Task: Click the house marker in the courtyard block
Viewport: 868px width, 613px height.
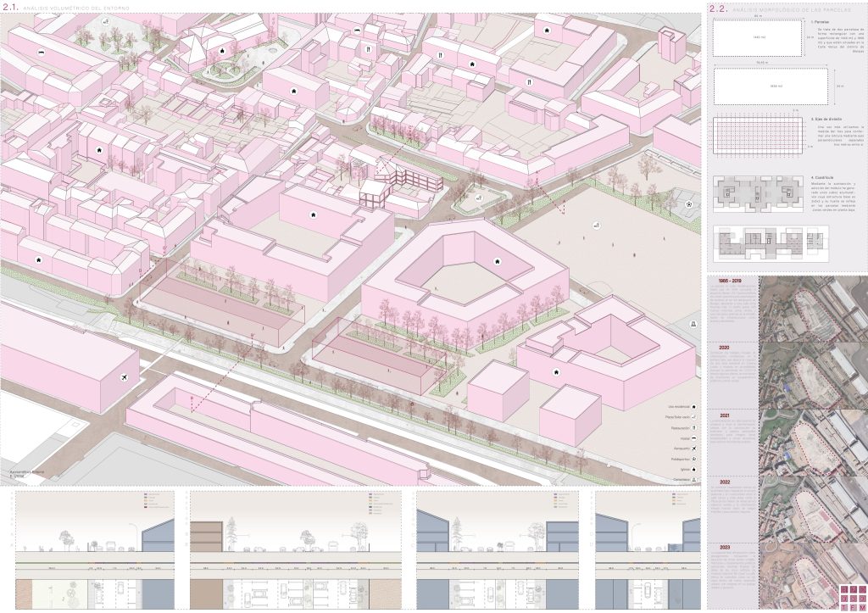Action: [x=498, y=261]
